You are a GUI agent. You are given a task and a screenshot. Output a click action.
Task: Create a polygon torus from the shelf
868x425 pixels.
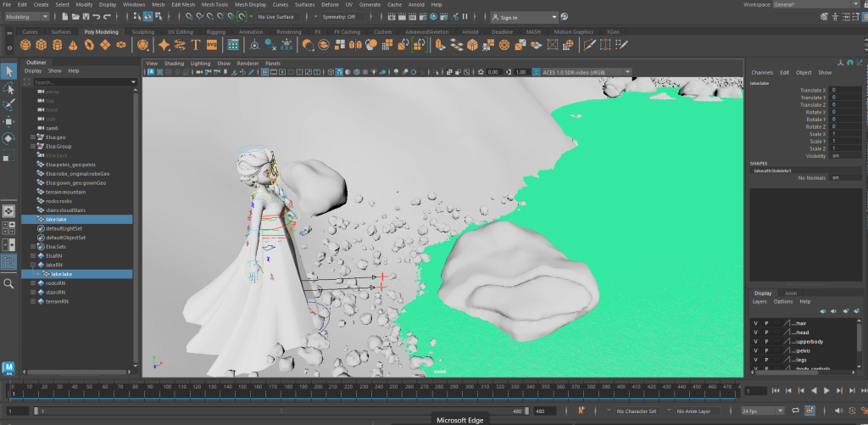pos(89,45)
